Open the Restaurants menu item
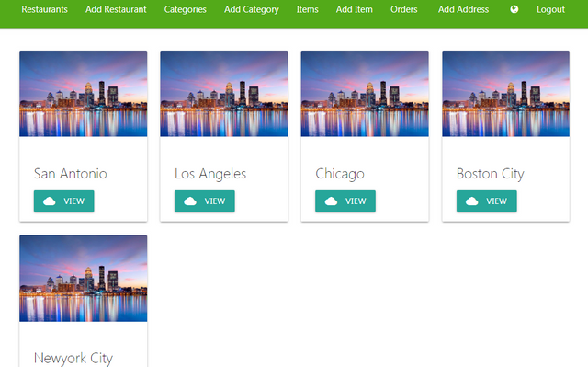588x367 pixels. 45,9
